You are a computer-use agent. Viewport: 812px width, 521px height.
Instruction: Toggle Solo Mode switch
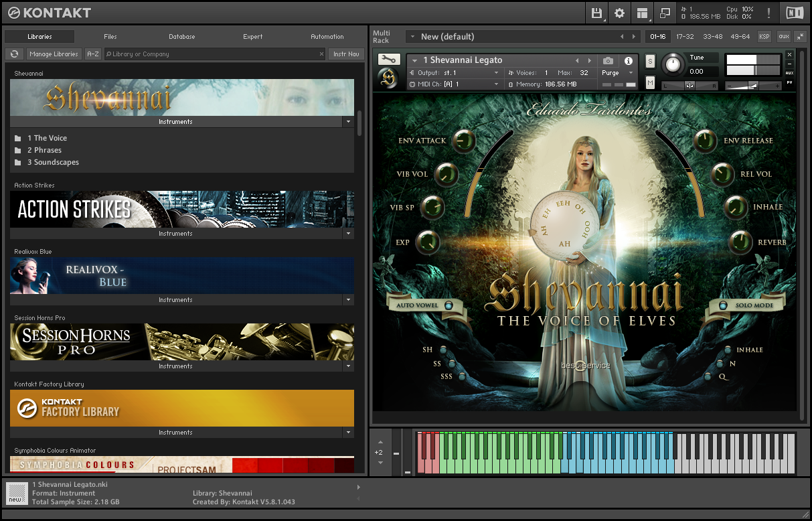pyautogui.click(x=724, y=305)
